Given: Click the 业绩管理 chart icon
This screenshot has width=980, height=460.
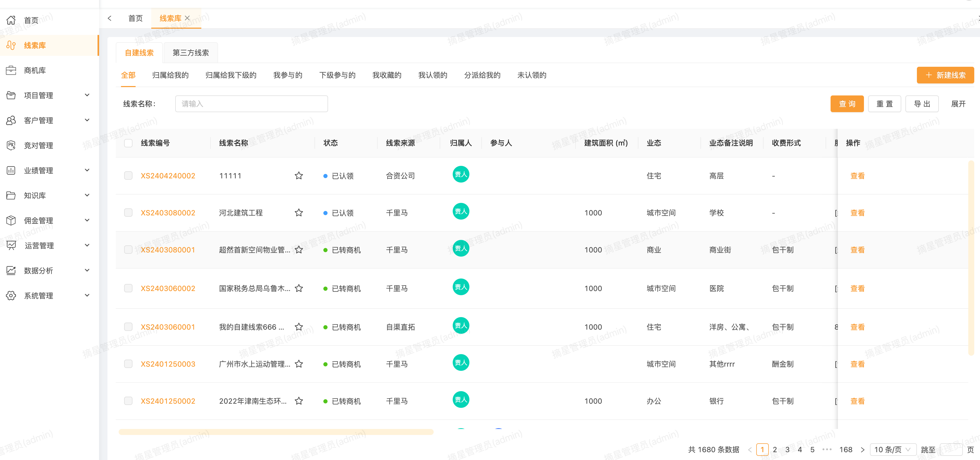Looking at the screenshot, I should 11,171.
